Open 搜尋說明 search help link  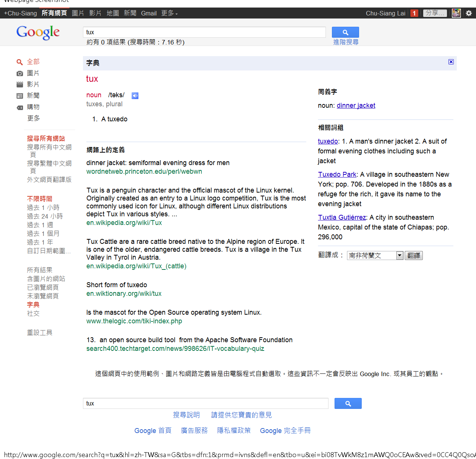coord(186,415)
